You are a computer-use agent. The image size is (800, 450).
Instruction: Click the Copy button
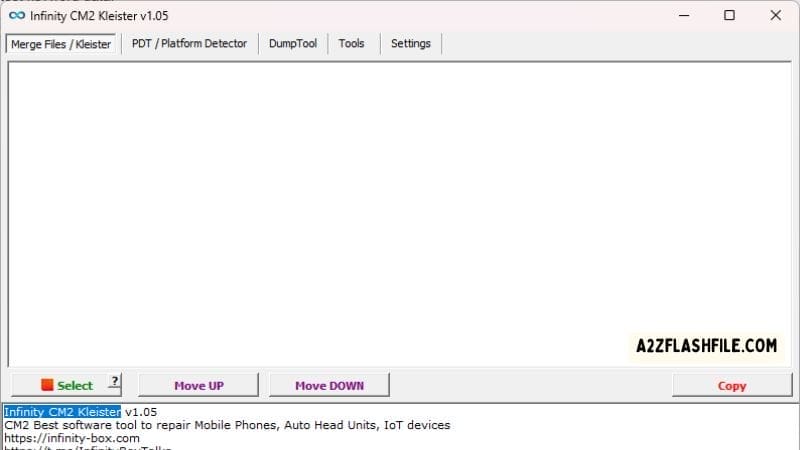(732, 386)
